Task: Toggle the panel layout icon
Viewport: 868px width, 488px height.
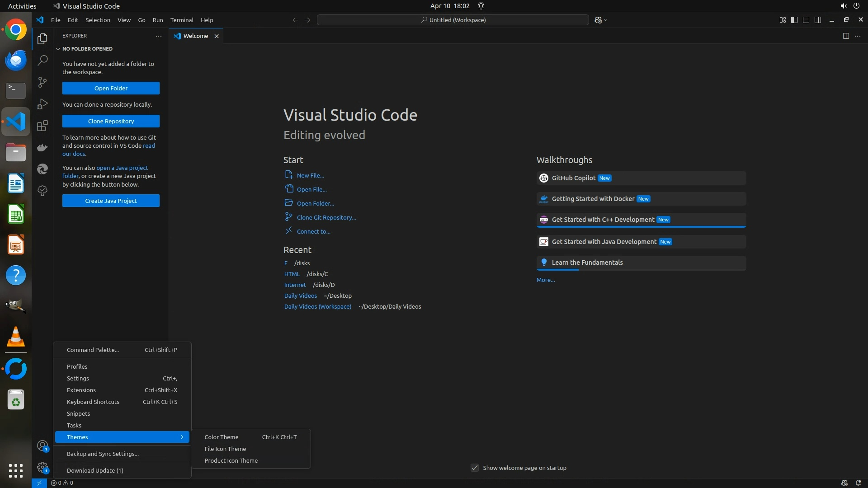Action: (806, 20)
